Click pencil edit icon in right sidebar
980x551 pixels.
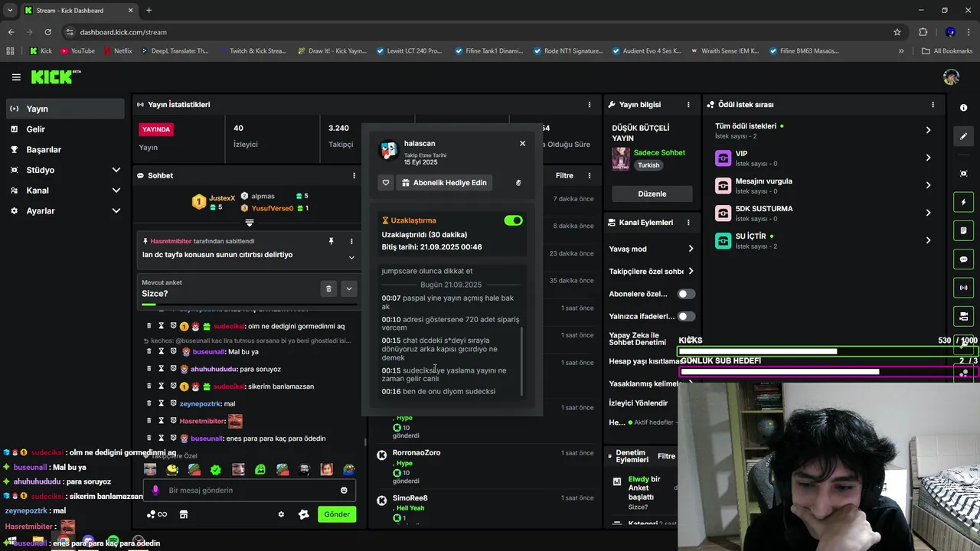[x=963, y=136]
